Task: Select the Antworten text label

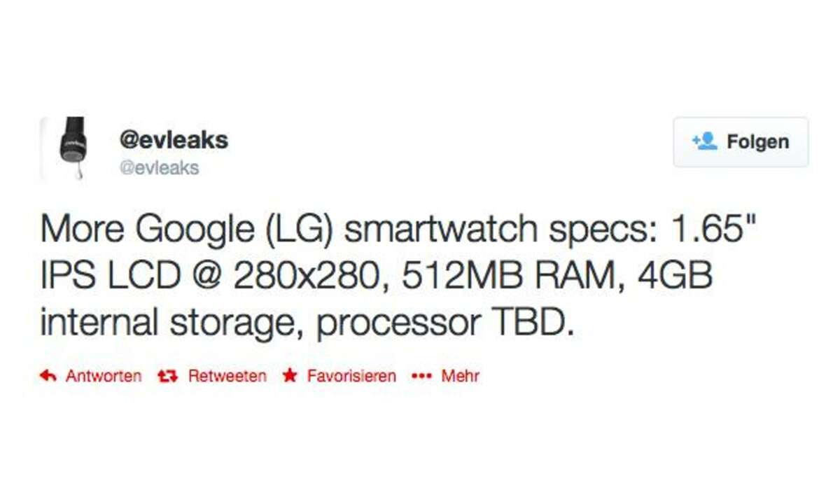Action: (x=104, y=377)
